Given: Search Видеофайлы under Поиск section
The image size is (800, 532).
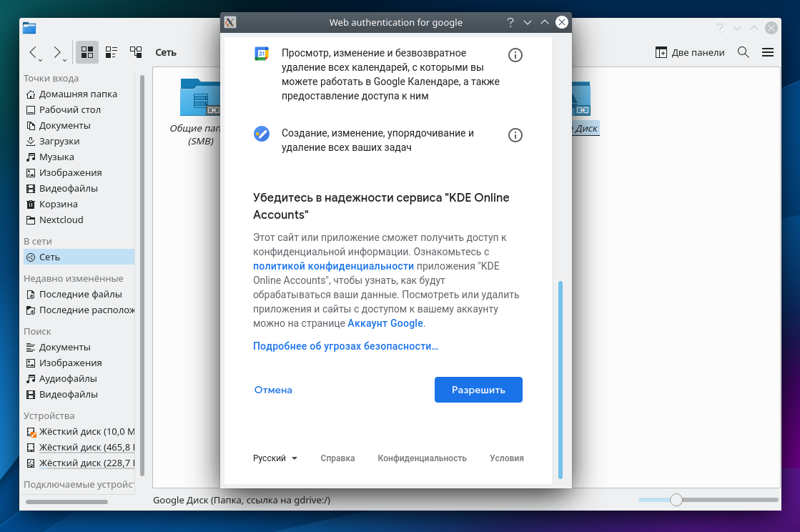Looking at the screenshot, I should tap(79, 394).
